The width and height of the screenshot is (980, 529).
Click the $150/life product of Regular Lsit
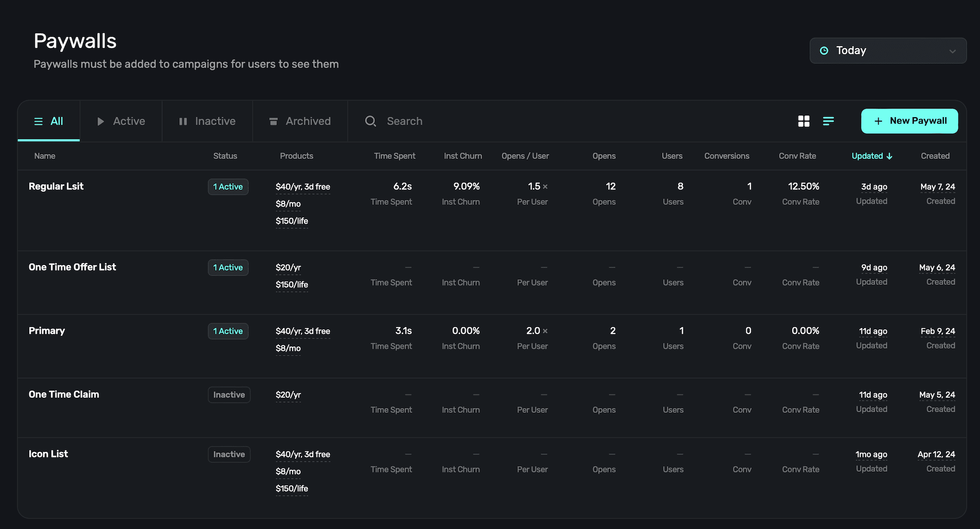292,221
